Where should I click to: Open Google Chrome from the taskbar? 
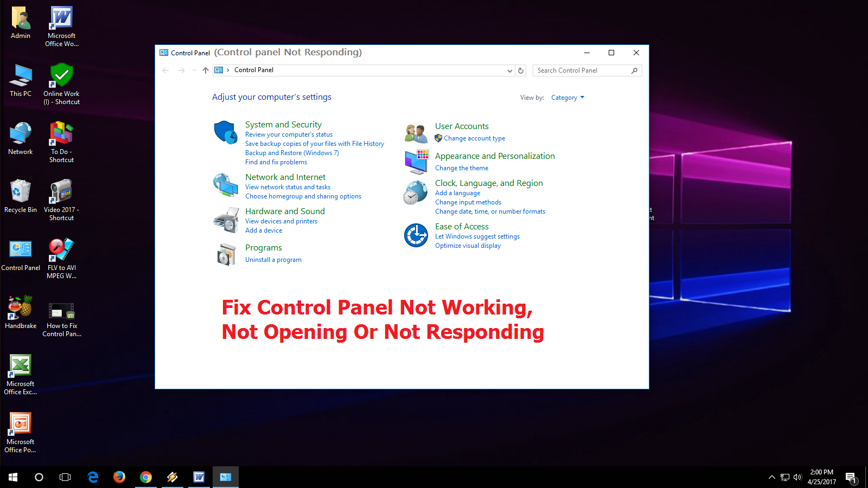tap(145, 477)
